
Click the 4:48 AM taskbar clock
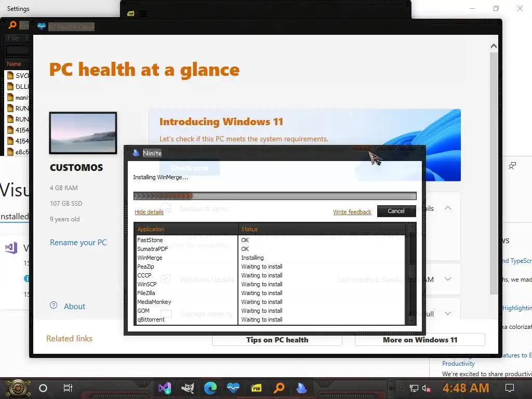pos(465,388)
